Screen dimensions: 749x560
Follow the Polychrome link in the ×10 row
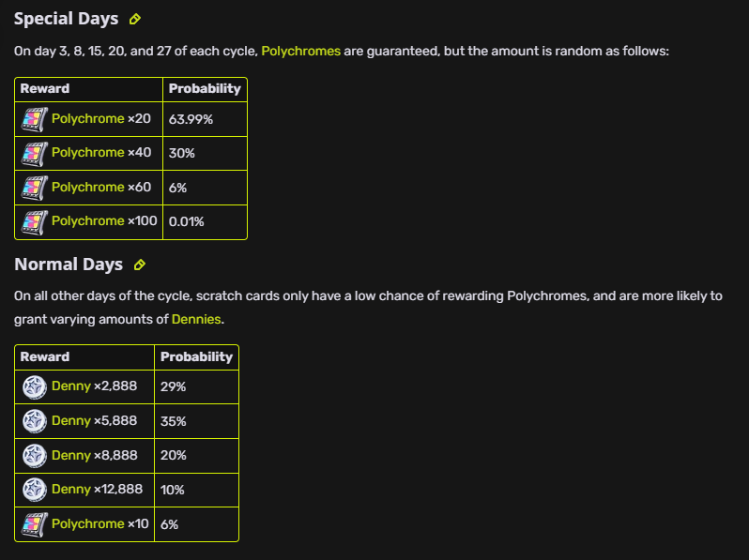[88, 523]
